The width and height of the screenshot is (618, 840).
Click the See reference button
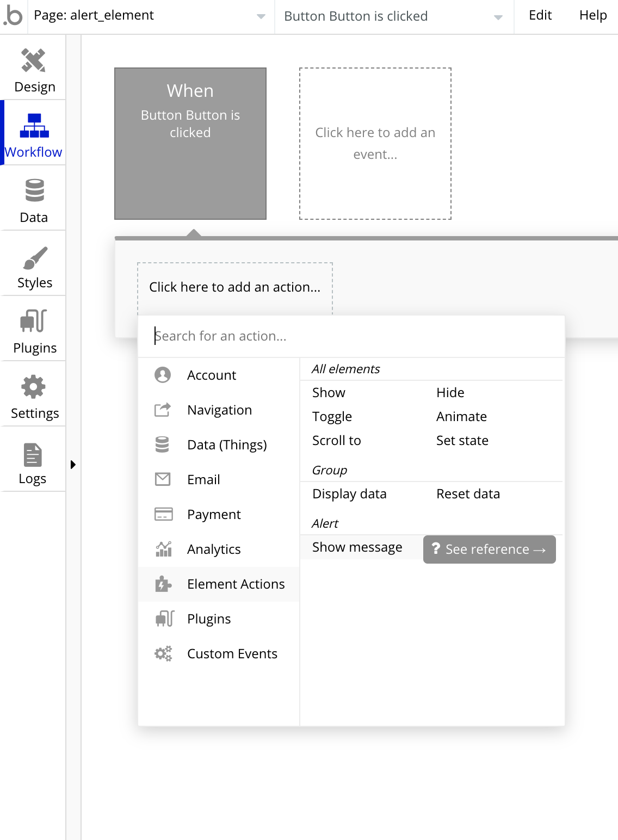coord(489,549)
